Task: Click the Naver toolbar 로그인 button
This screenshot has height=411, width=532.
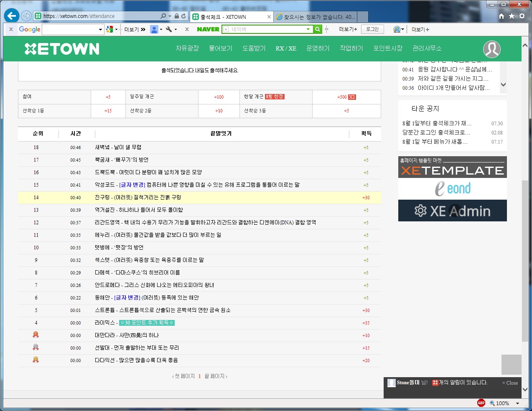Action: click(x=372, y=29)
